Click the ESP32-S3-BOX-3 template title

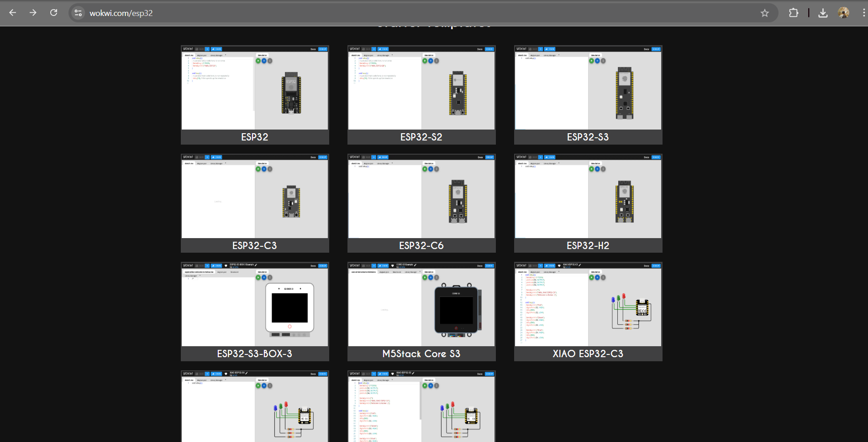coord(255,354)
